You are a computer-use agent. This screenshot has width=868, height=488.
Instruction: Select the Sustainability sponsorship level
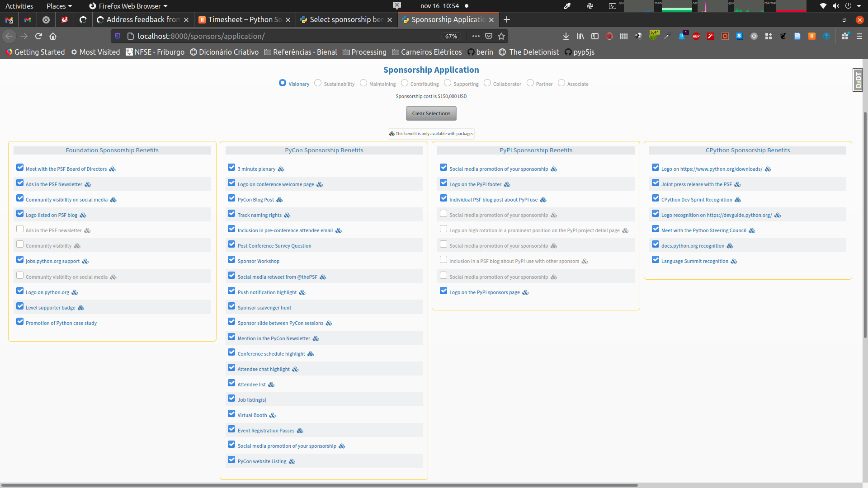(318, 83)
